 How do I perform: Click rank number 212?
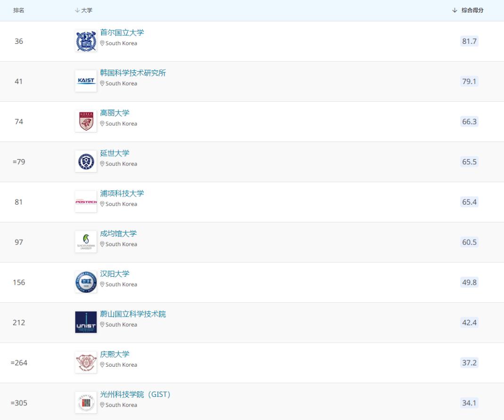[19, 322]
